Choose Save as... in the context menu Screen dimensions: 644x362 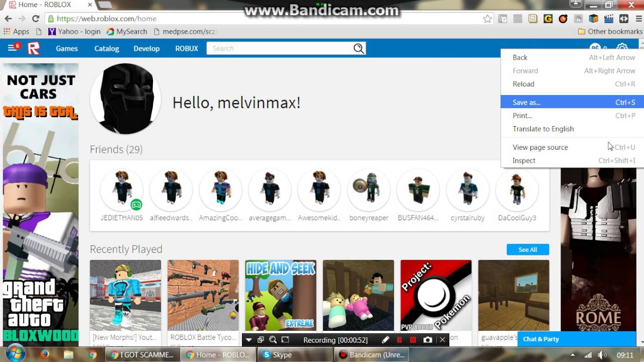coord(573,102)
